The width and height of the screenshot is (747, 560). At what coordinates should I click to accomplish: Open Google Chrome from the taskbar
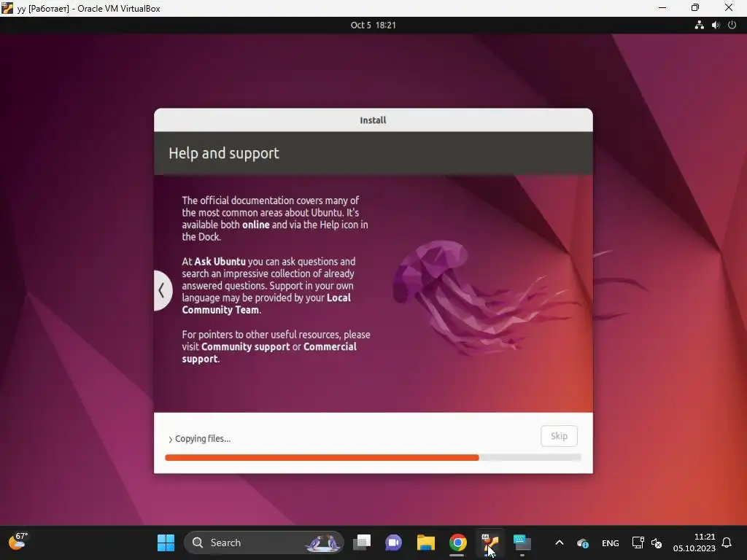coord(458,542)
